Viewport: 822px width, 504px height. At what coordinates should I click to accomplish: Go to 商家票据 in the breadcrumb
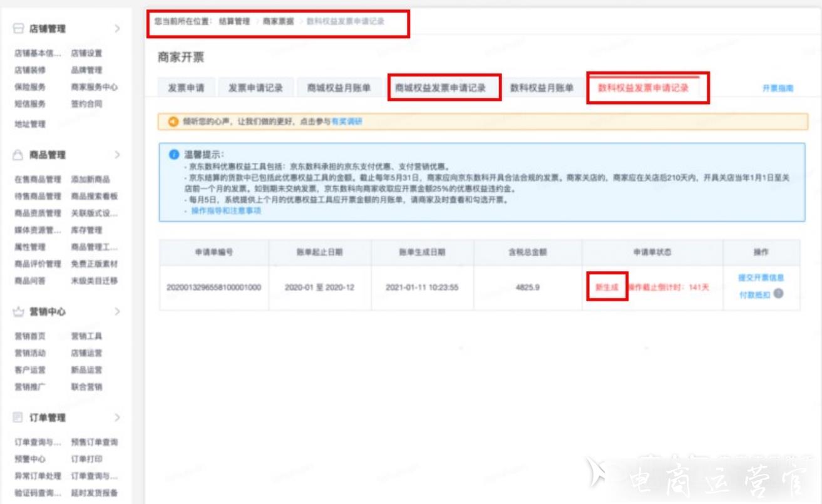[x=279, y=21]
